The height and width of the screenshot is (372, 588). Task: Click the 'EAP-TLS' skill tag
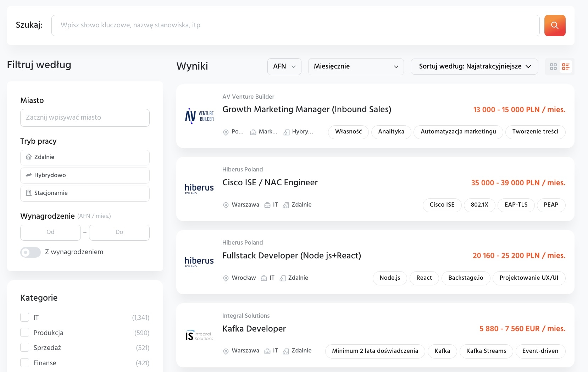coord(516,205)
